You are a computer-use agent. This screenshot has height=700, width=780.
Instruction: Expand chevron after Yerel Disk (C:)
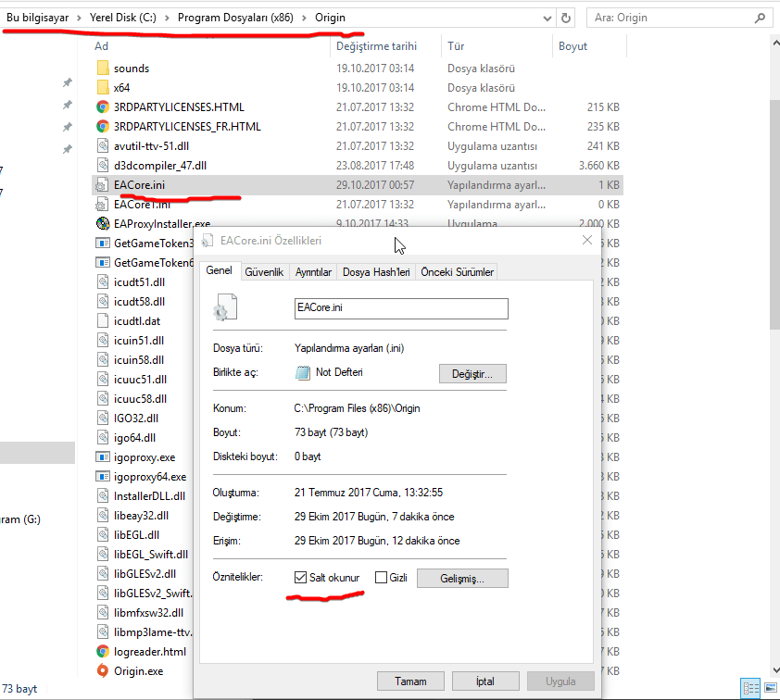click(167, 18)
